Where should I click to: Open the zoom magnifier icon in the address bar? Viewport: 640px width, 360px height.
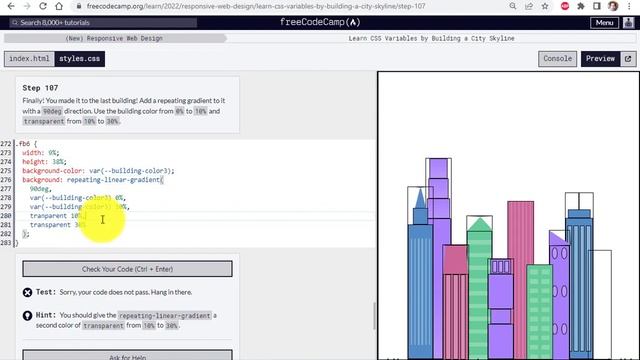tap(513, 6)
